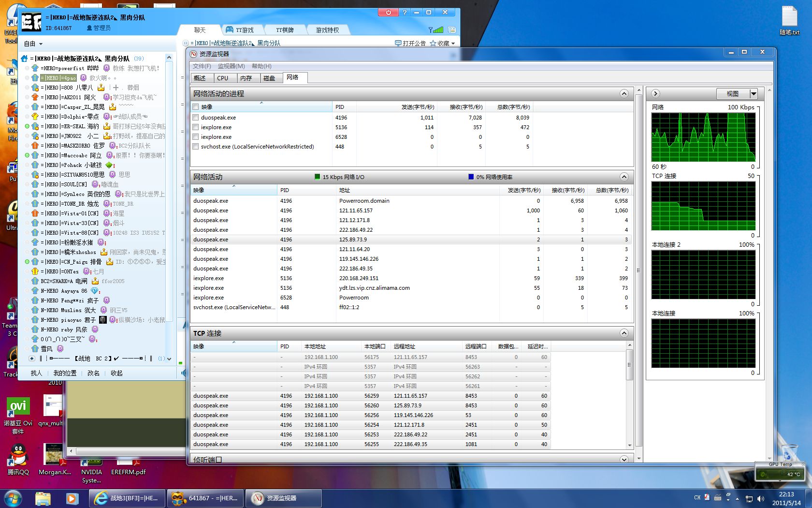Open the 文件(F) menu
The width and height of the screenshot is (812, 508).
pyautogui.click(x=202, y=66)
